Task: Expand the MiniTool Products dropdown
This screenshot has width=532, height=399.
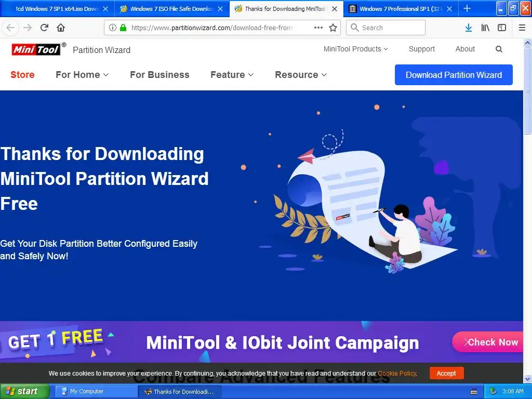Action: tap(355, 49)
